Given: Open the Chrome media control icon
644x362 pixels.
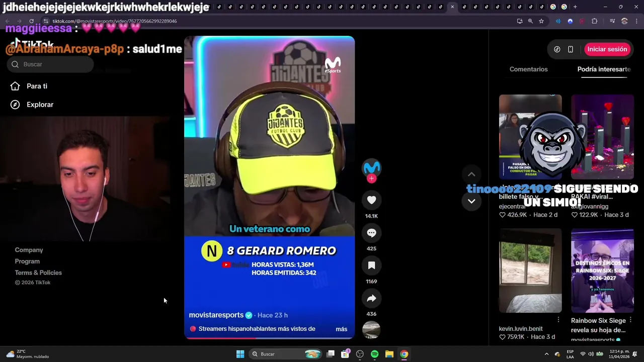Looking at the screenshot, I should 612,21.
